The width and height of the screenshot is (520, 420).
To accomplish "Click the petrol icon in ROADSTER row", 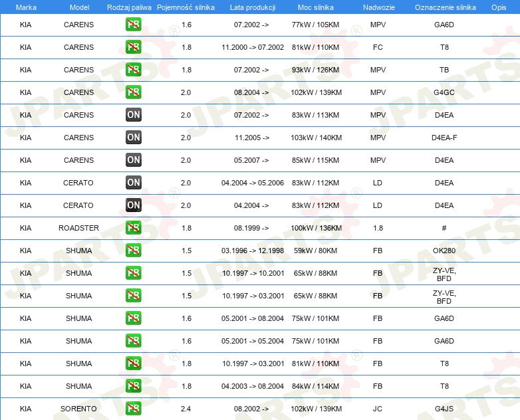I will [133, 228].
